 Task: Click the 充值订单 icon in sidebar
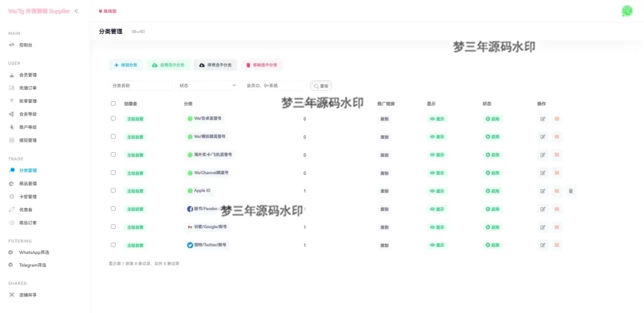click(12, 88)
